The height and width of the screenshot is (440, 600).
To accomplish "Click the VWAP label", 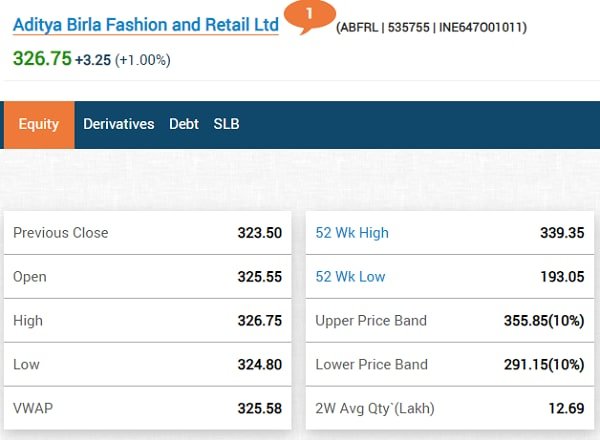I will click(x=33, y=408).
